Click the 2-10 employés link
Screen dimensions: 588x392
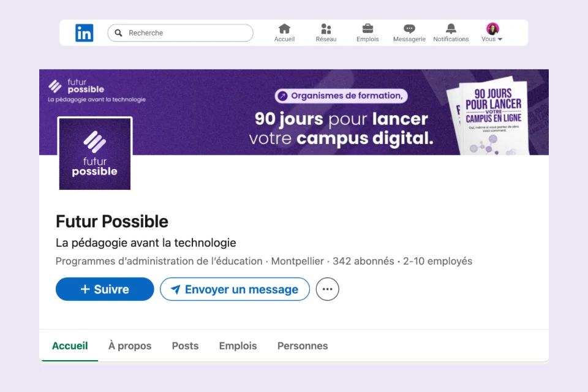click(x=437, y=262)
